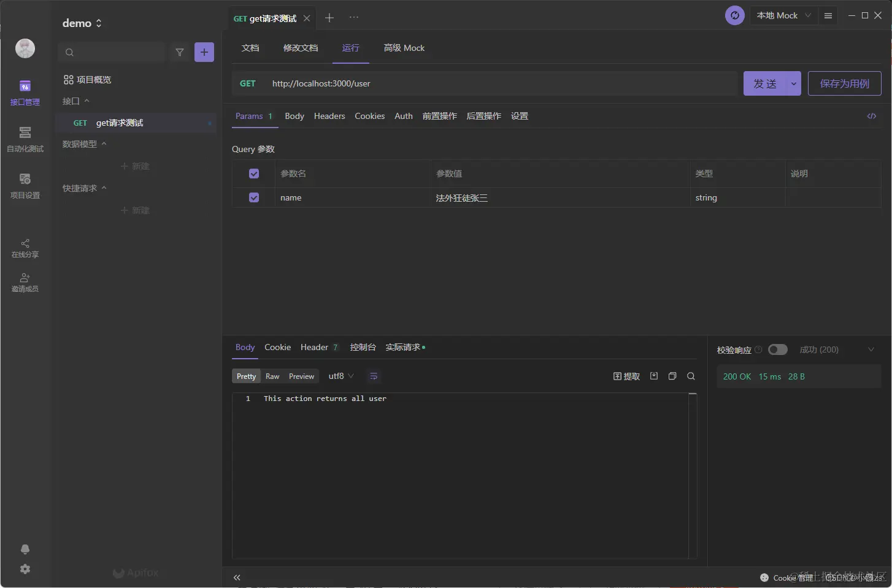
Task: Open the demo project switcher
Action: [82, 23]
